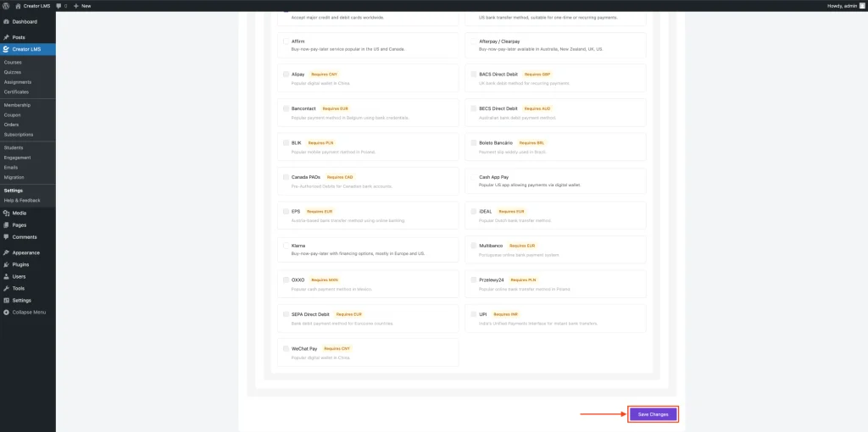868x432 pixels.
Task: Click the Creator LMS site name link
Action: pos(36,6)
